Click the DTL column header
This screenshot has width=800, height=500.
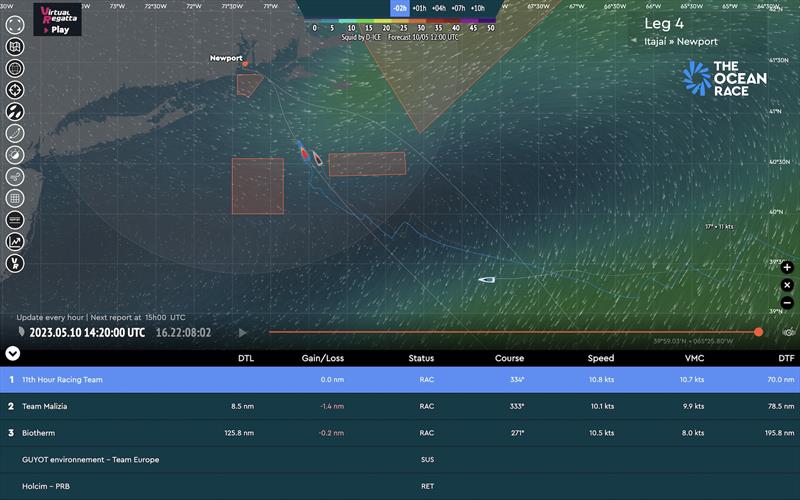[246, 358]
